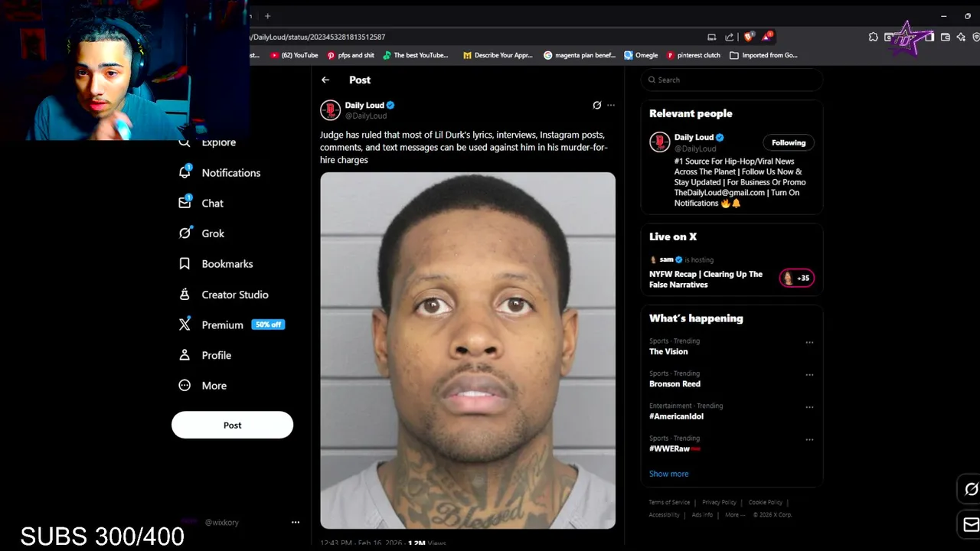This screenshot has width=980, height=551.
Task: Open 'The Vision' trending topic
Action: pyautogui.click(x=668, y=352)
